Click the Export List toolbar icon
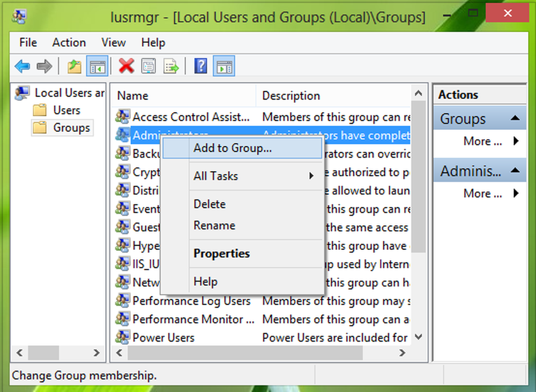Image resolution: width=536 pixels, height=392 pixels. (171, 66)
